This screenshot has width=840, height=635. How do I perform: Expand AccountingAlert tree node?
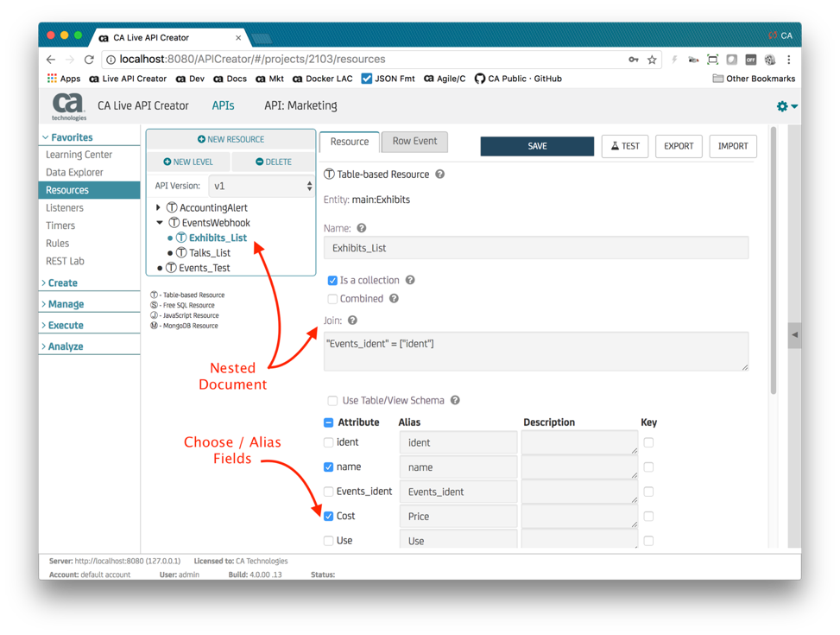pyautogui.click(x=158, y=207)
